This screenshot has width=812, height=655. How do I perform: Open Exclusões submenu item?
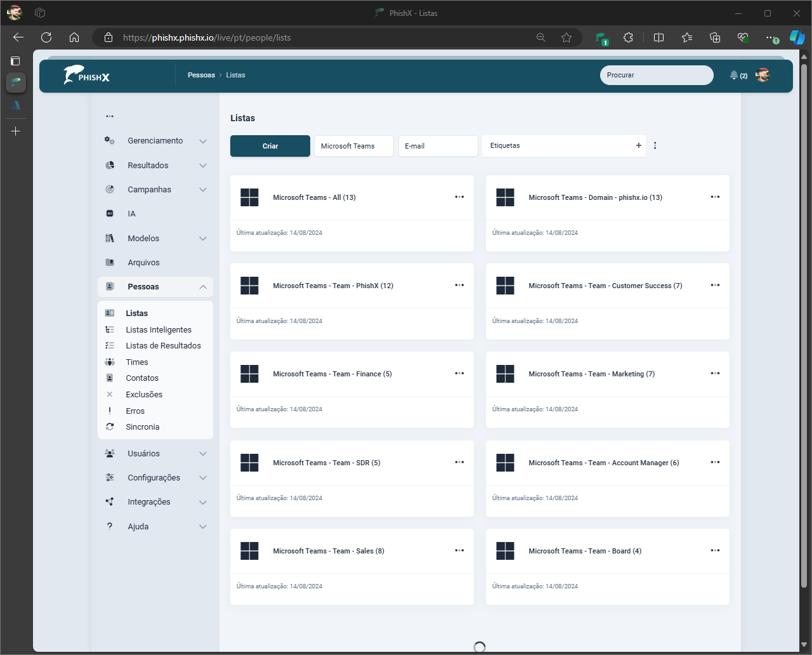point(144,394)
